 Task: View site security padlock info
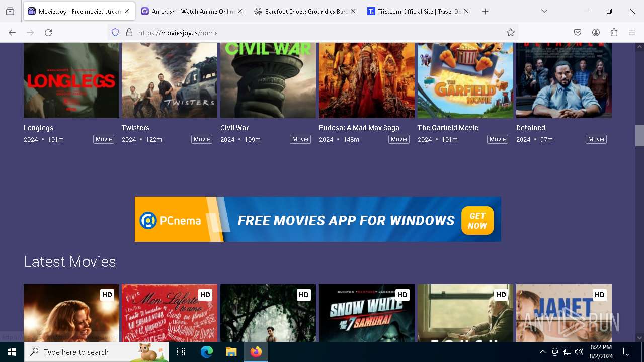(129, 33)
